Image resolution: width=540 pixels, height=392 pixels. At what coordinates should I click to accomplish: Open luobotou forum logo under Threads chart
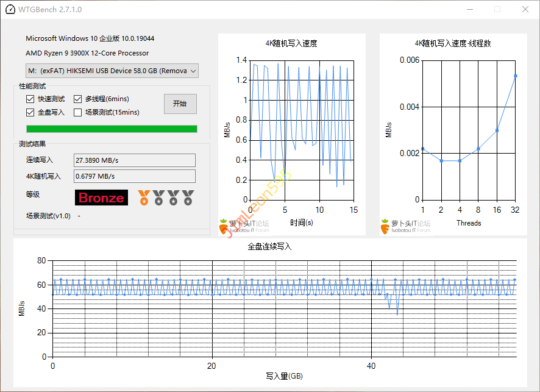(x=406, y=226)
